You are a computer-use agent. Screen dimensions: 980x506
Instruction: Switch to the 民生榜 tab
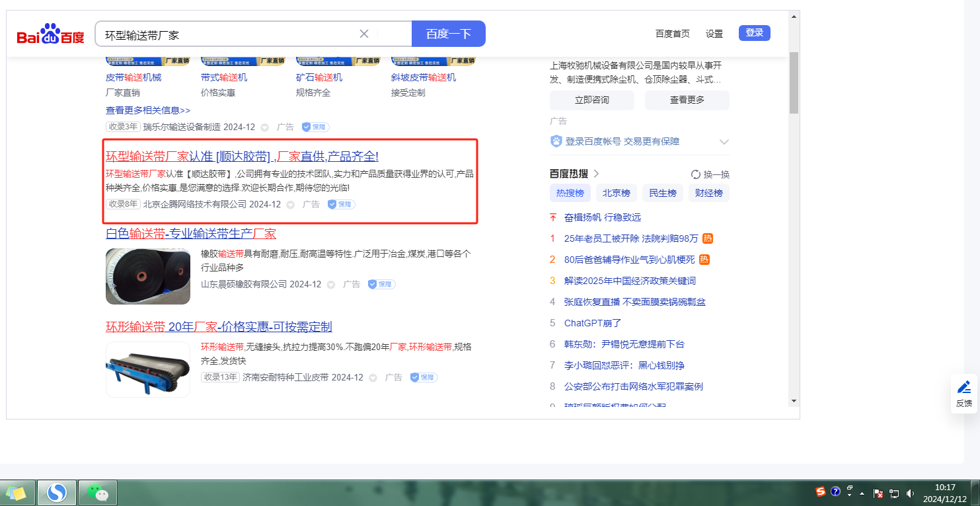pyautogui.click(x=662, y=194)
